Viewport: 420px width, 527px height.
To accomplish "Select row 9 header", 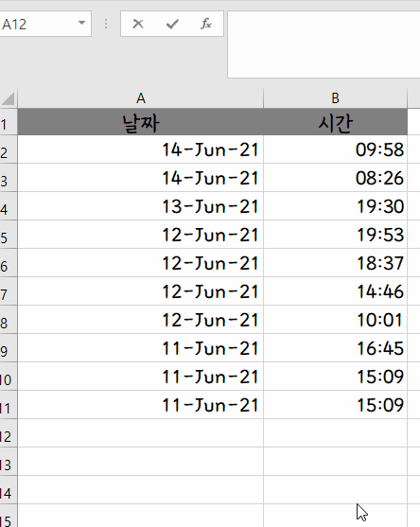I will coord(9,348).
